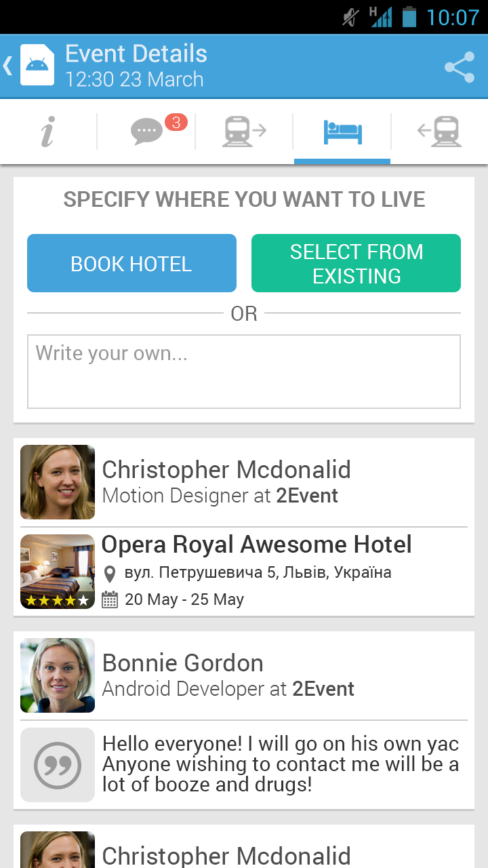
Task: Tap the back chevron in header
Action: (8, 66)
